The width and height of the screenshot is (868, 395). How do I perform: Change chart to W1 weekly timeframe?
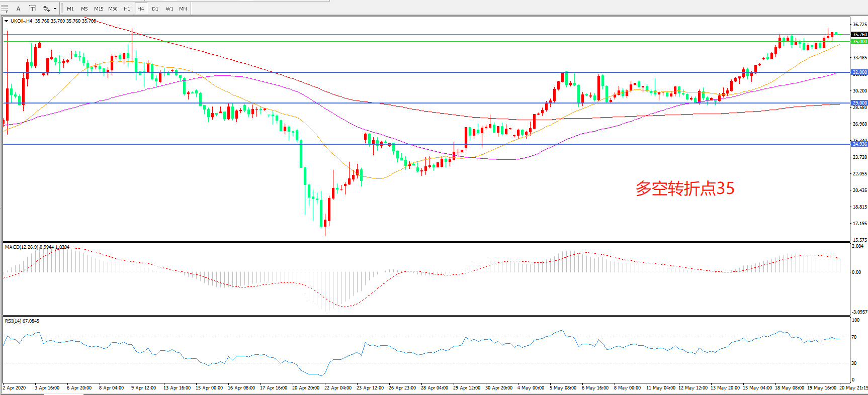point(169,9)
